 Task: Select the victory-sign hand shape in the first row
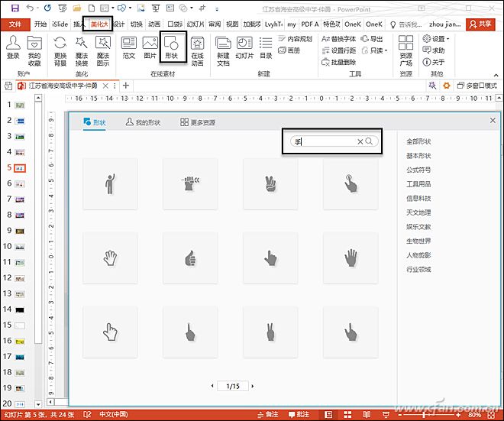(x=270, y=183)
